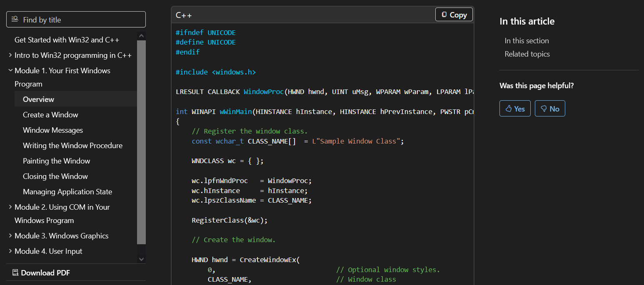This screenshot has height=285, width=644.
Task: Click the sidebar vertical scrollbar thumb
Action: 141,141
